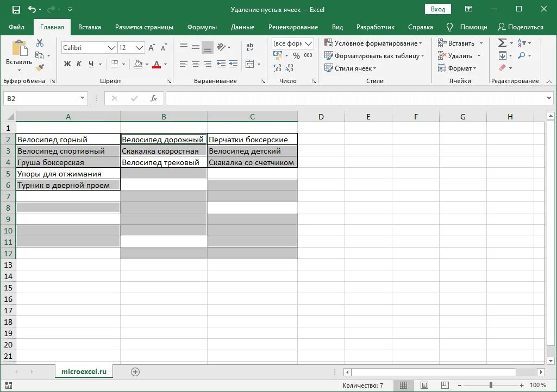Expand Стили ячеек menu
The width and height of the screenshot is (557, 392).
tap(351, 68)
